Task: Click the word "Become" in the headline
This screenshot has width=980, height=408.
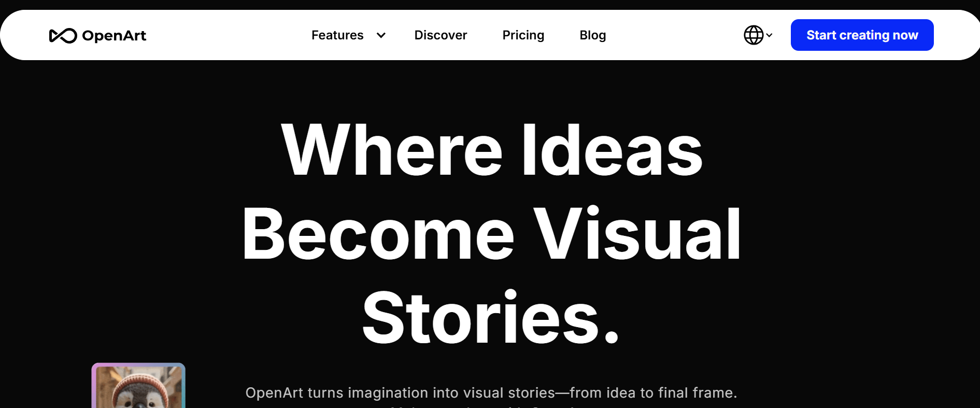Action: 378,234
